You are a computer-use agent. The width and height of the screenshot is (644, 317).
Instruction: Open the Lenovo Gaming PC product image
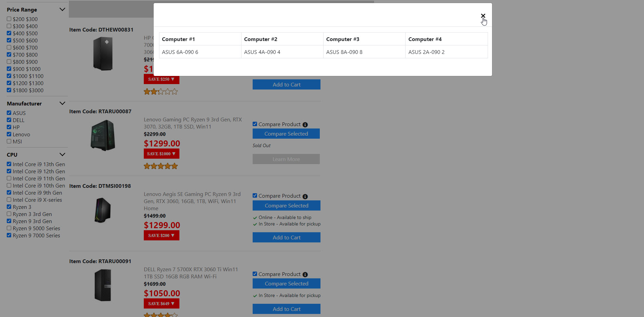pos(103,135)
